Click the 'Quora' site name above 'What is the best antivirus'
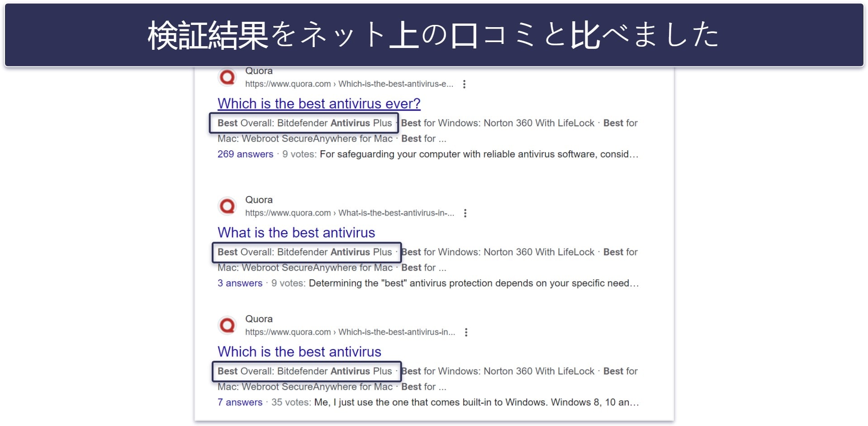The width and height of the screenshot is (868, 426). tap(259, 200)
